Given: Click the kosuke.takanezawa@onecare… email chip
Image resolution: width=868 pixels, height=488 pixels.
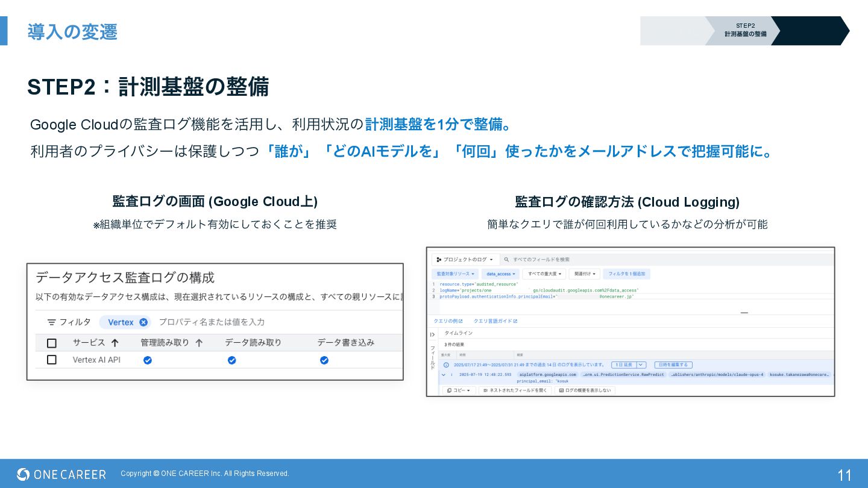Looking at the screenshot, I should point(800,375).
